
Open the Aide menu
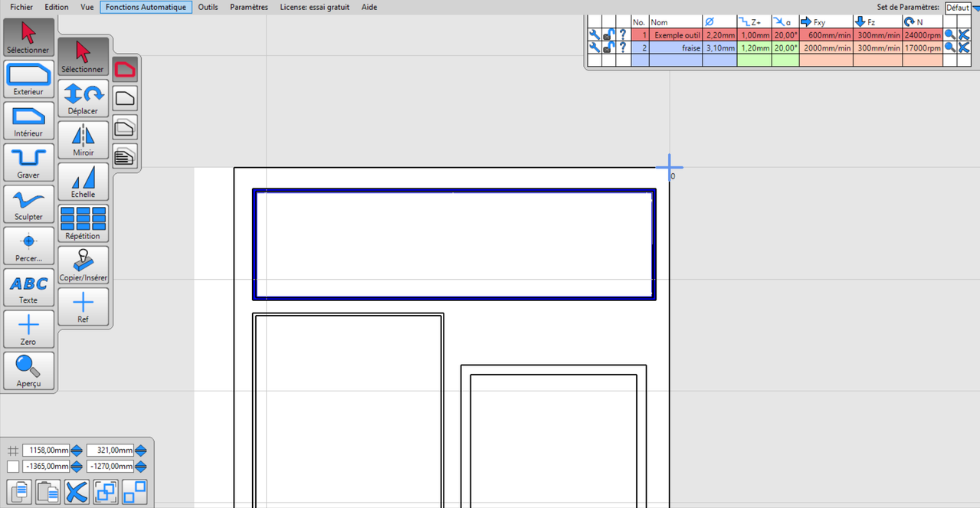[x=369, y=7]
